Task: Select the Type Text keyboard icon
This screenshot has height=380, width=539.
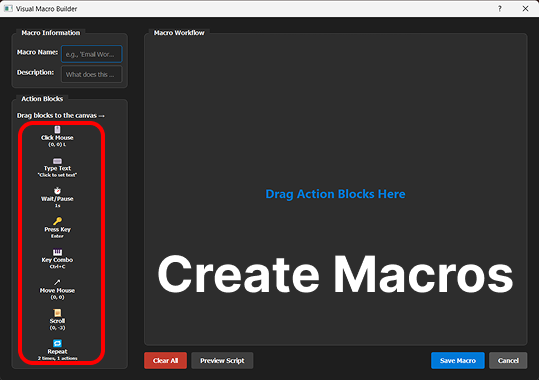Action: (x=57, y=161)
